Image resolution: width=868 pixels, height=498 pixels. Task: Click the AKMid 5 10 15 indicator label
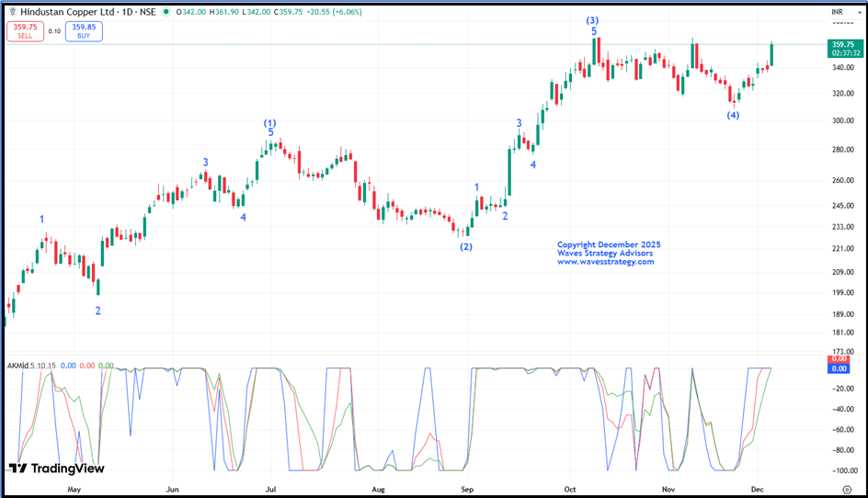[x=31, y=366]
